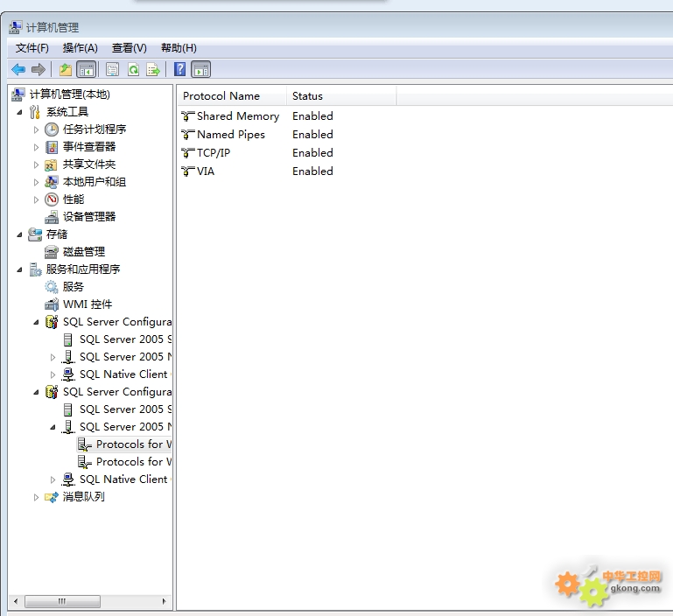Expand the 消息队列 node

[36, 497]
